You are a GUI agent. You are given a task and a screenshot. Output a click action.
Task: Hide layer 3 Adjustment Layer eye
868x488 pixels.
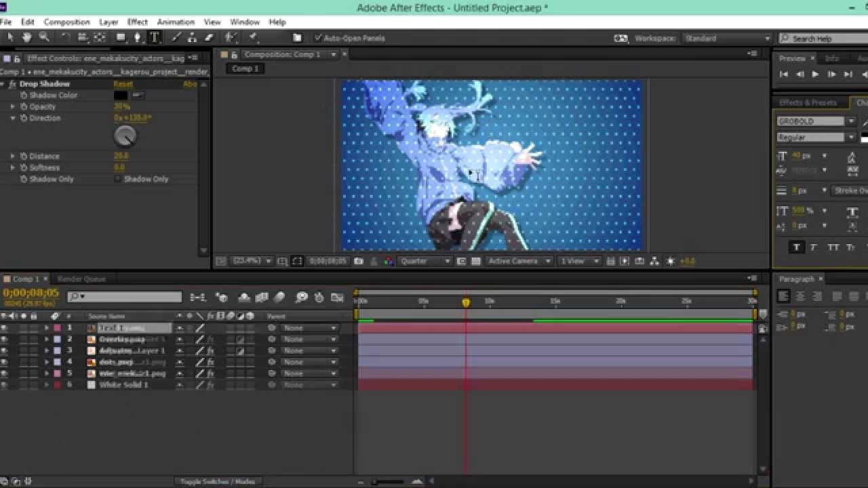[x=4, y=351]
